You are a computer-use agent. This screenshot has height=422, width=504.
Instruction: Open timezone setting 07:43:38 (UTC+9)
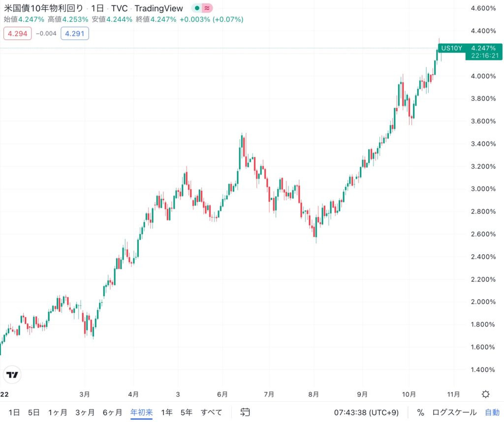367,412
